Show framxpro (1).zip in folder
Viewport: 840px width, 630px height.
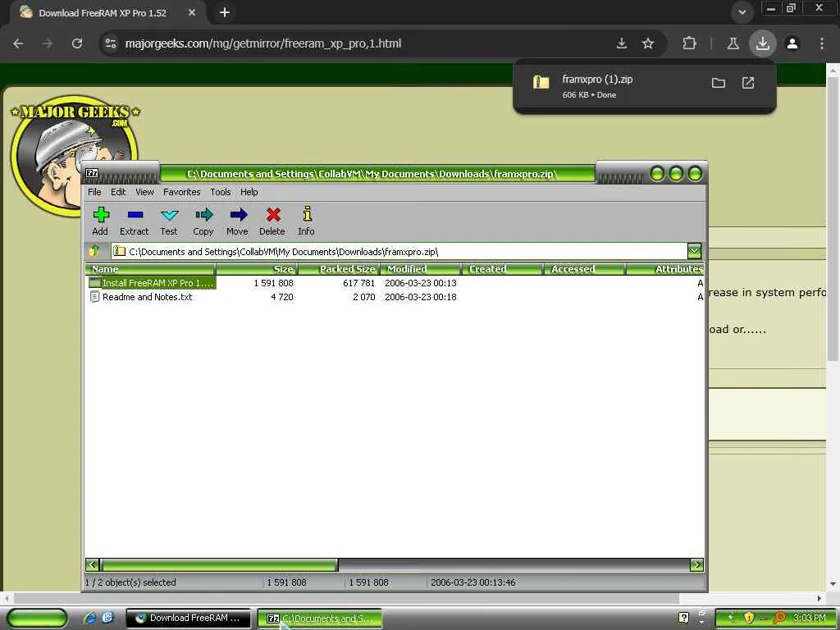point(719,83)
